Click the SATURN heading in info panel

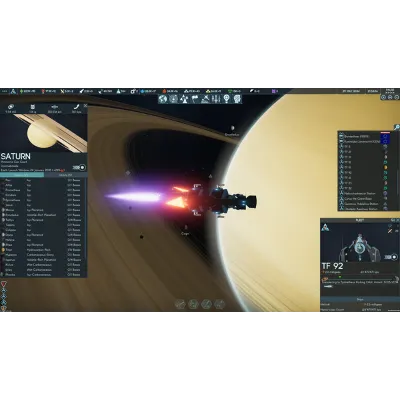(16, 156)
